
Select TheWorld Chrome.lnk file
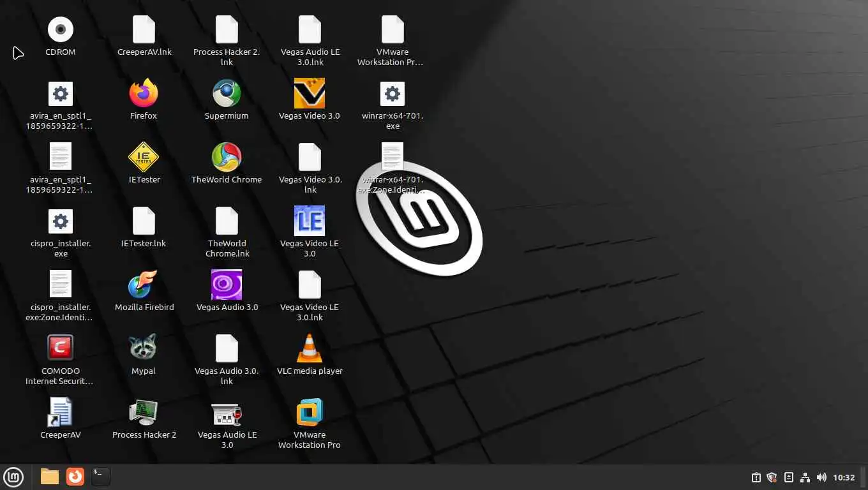(x=227, y=221)
